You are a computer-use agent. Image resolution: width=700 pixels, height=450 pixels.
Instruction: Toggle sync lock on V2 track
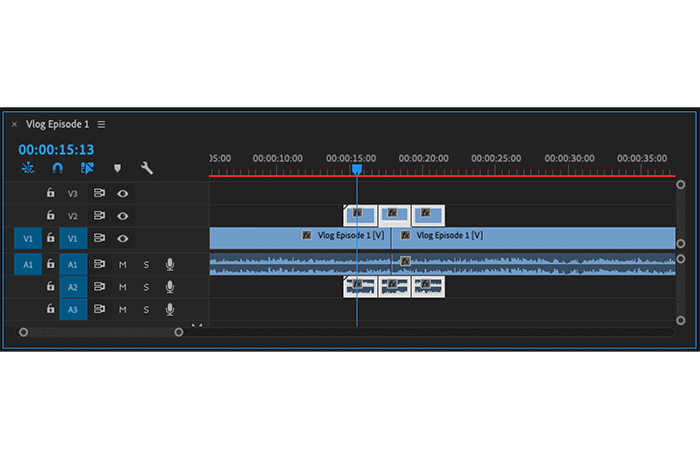pyautogui.click(x=99, y=216)
